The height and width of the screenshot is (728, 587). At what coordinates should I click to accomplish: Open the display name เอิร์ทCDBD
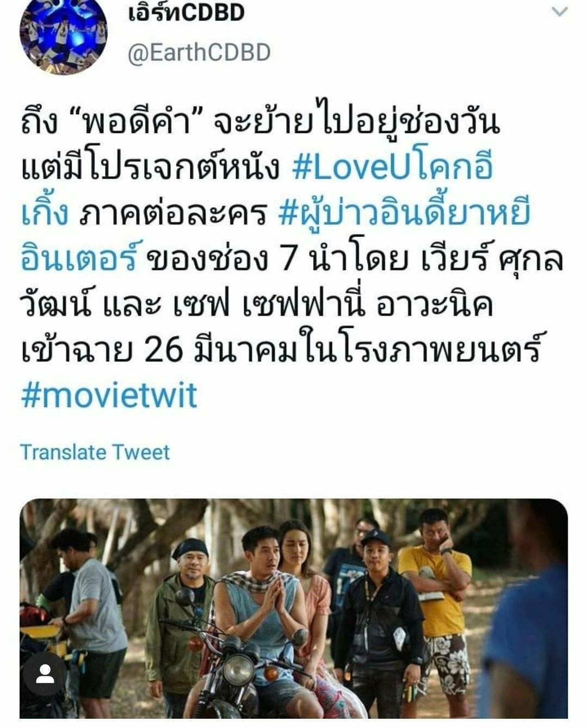click(187, 13)
